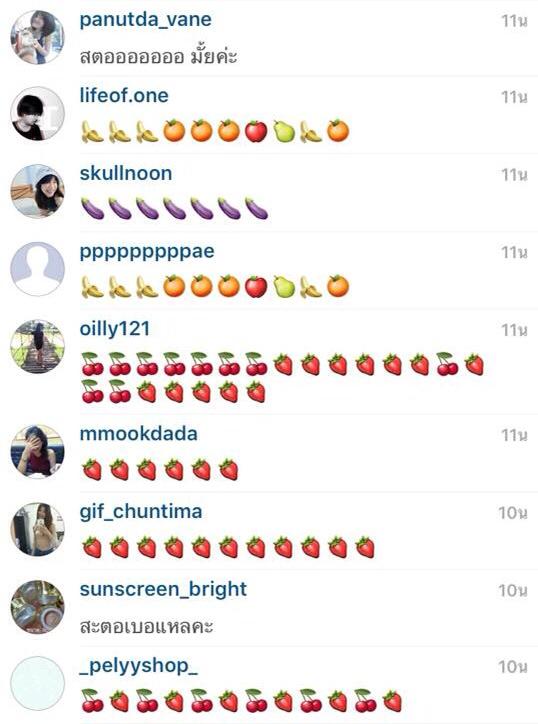This screenshot has height=724, width=538.
Task: Open the panutda_vane username link
Action: tap(145, 20)
